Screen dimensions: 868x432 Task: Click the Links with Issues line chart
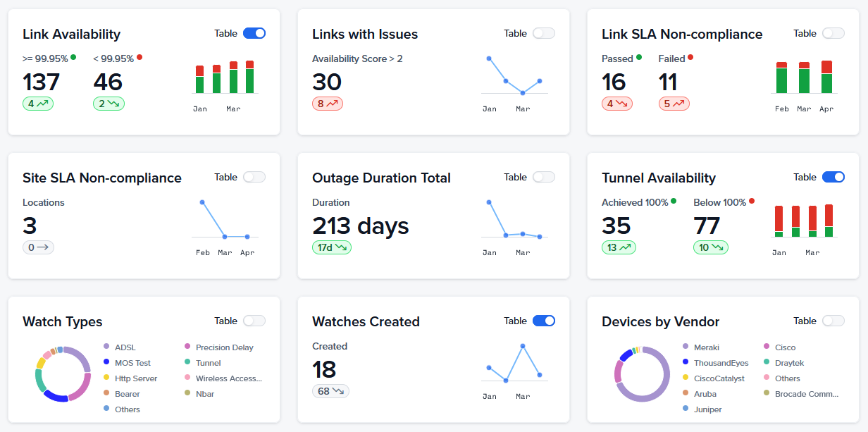click(514, 75)
